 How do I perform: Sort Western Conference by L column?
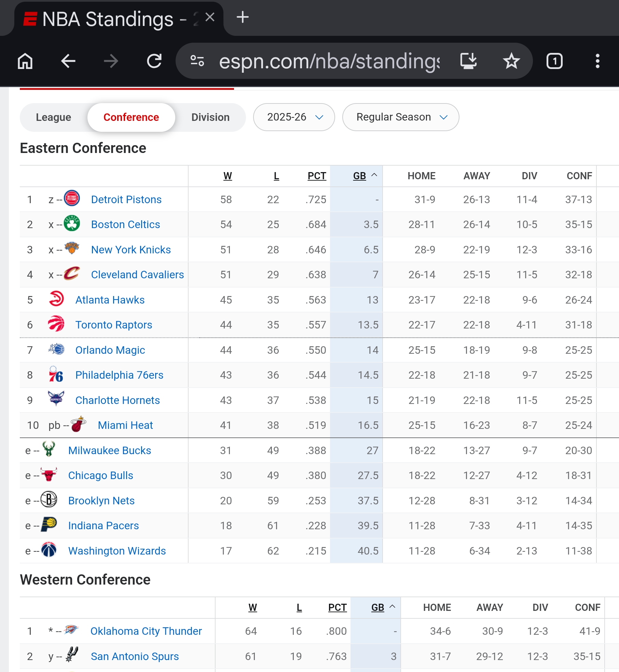pyautogui.click(x=299, y=607)
